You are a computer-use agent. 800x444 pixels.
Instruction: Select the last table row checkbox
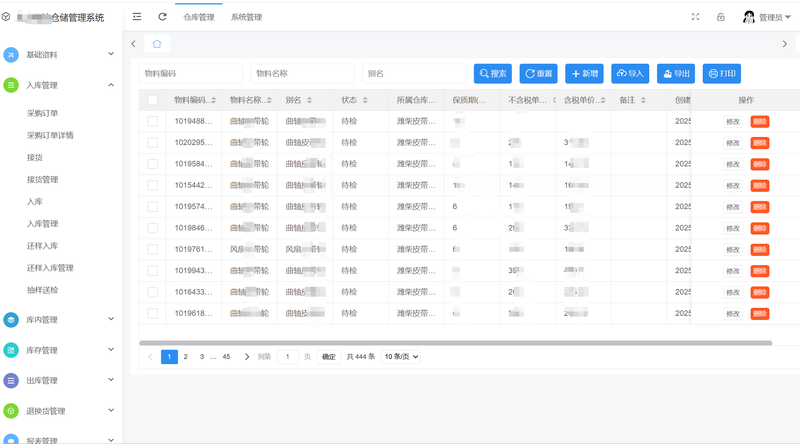(x=152, y=313)
